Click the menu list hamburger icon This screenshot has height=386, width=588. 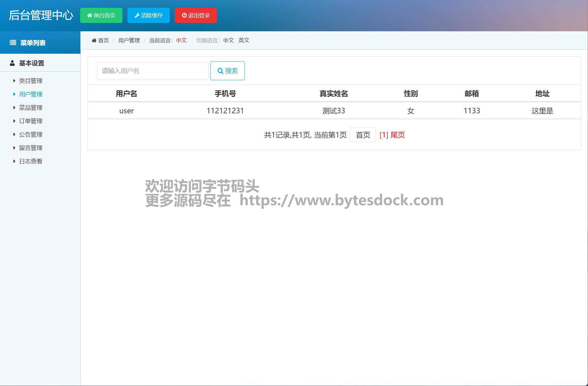point(13,43)
